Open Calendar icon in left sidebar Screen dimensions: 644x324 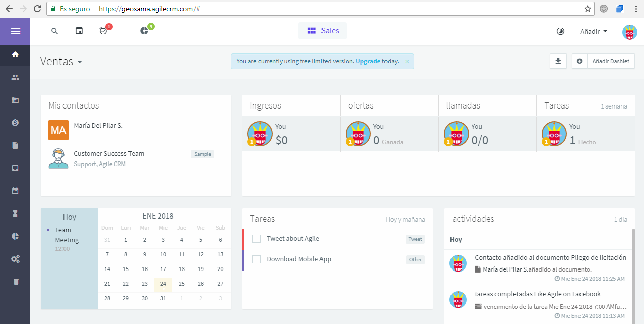[x=15, y=191]
